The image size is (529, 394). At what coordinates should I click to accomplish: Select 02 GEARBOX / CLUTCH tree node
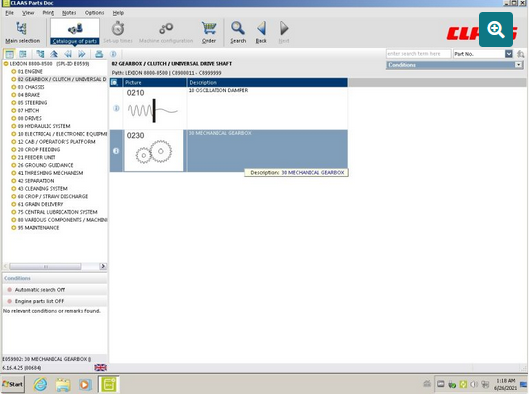(62, 79)
